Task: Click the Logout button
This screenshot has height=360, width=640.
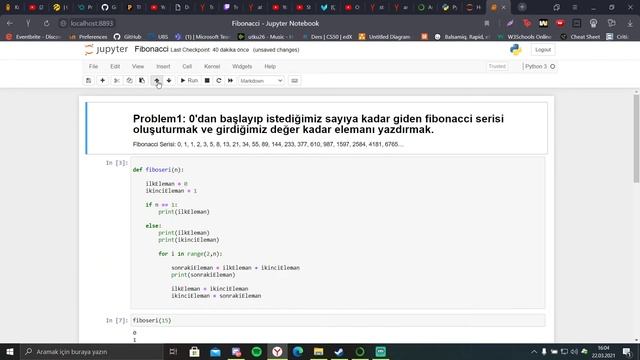Action: pos(543,49)
